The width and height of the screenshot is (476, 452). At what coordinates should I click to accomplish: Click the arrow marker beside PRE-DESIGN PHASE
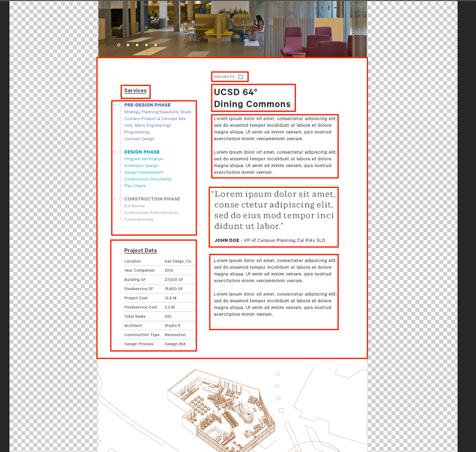pos(114,105)
